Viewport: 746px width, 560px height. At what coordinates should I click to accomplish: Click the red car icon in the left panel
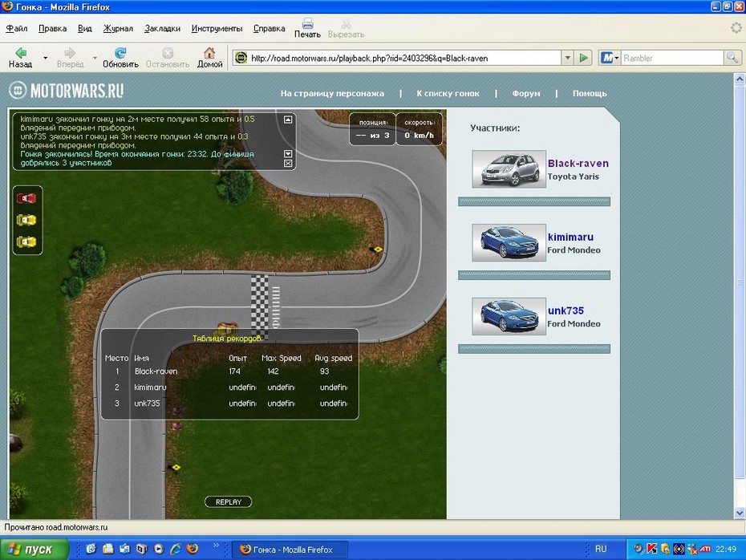click(26, 198)
